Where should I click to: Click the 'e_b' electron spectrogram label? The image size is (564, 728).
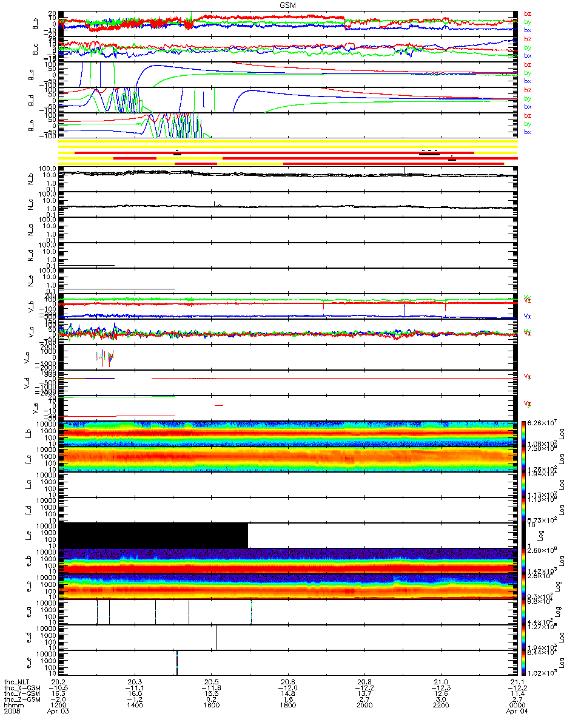coord(29,561)
